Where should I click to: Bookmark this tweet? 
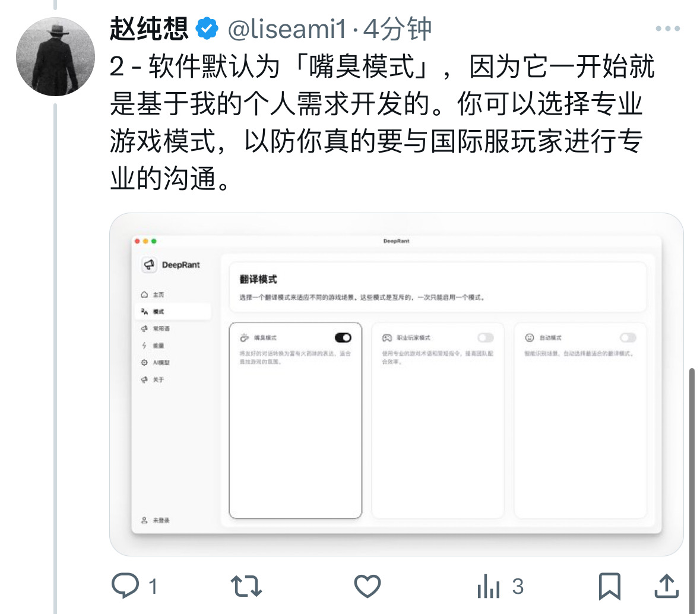tap(609, 586)
